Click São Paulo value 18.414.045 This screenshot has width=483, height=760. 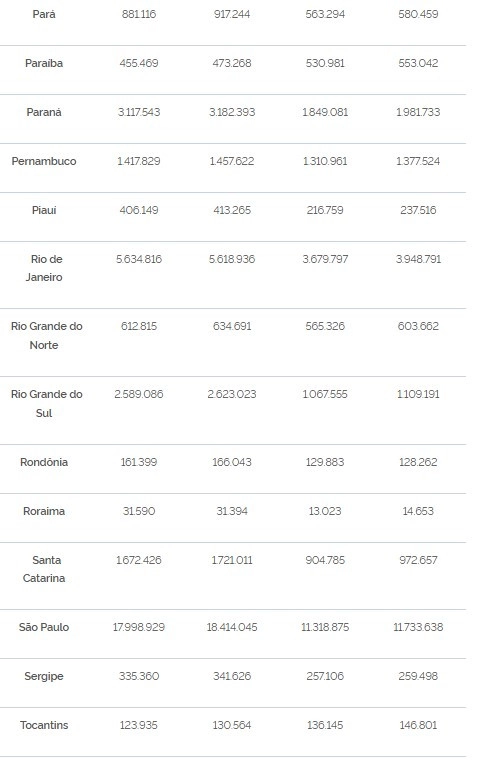coord(232,627)
